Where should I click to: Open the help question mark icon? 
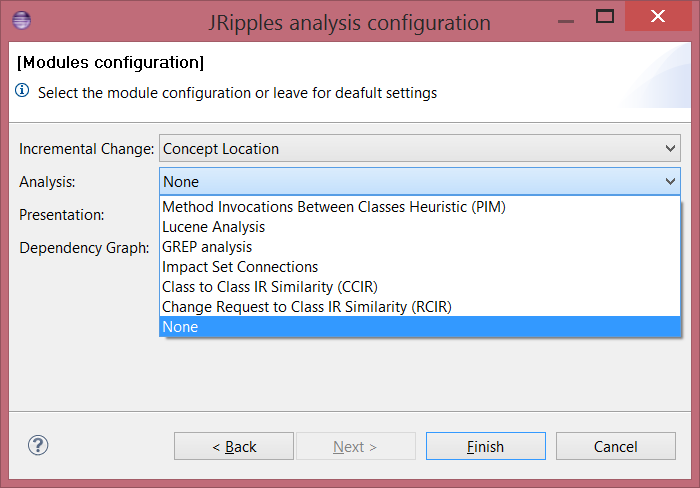click(x=38, y=446)
